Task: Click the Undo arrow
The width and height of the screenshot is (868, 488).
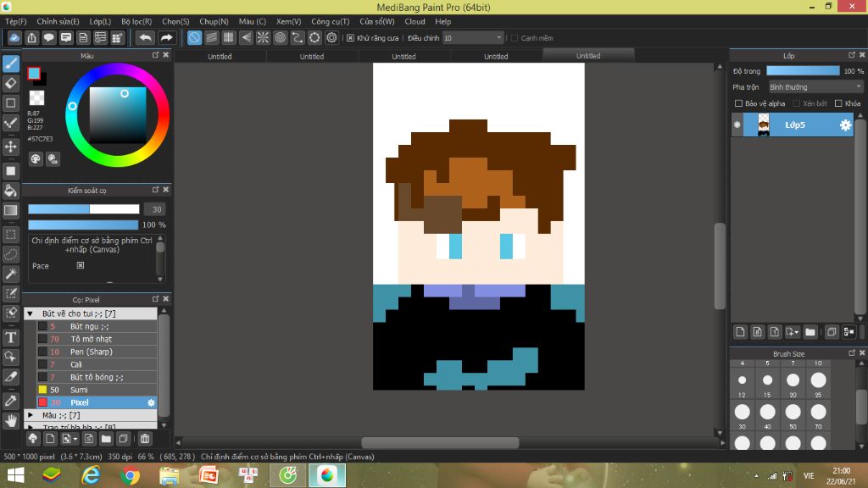Action: (145, 37)
